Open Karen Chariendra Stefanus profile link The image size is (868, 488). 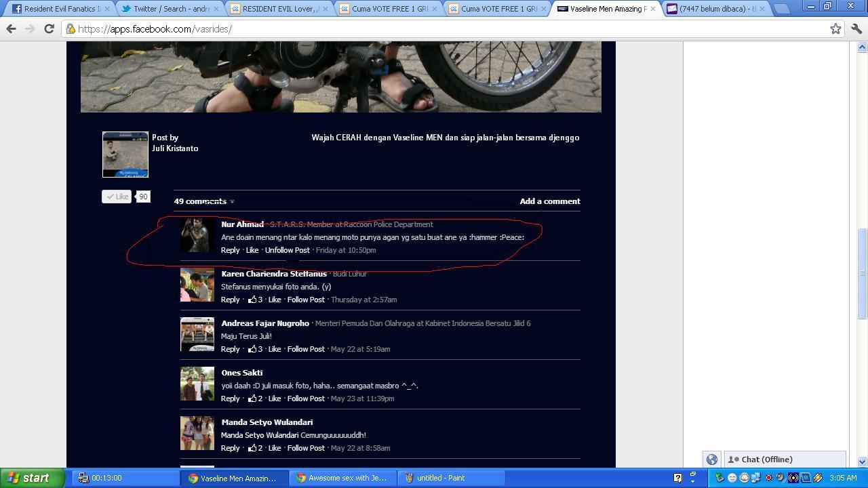pyautogui.click(x=274, y=274)
